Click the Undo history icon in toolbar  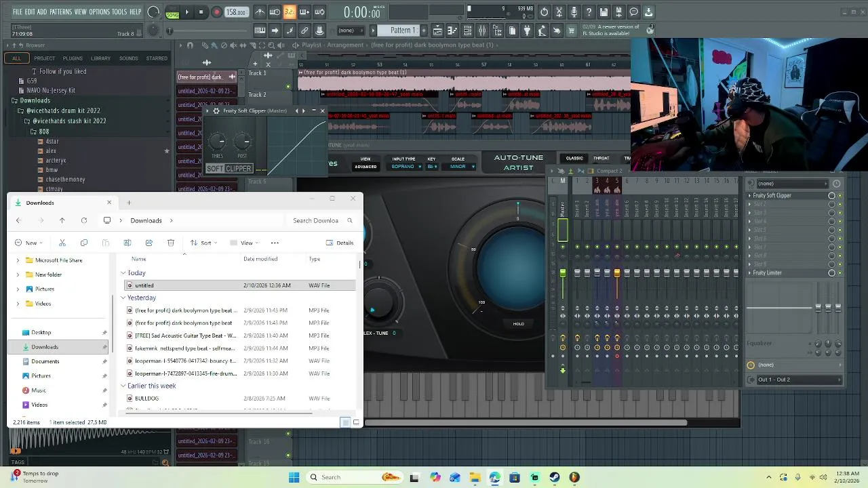coord(544,12)
